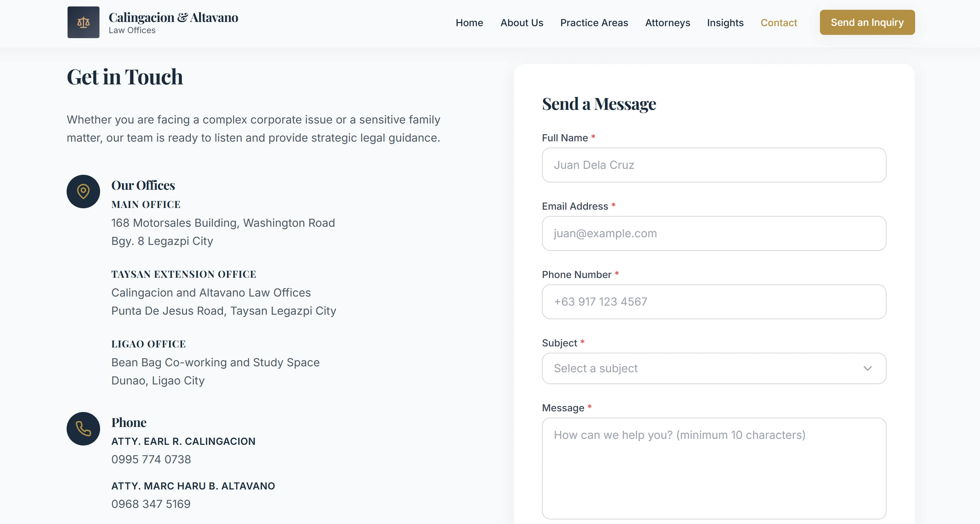Click Atty. Calingacion's number 0995 774 0738

pyautogui.click(x=151, y=459)
